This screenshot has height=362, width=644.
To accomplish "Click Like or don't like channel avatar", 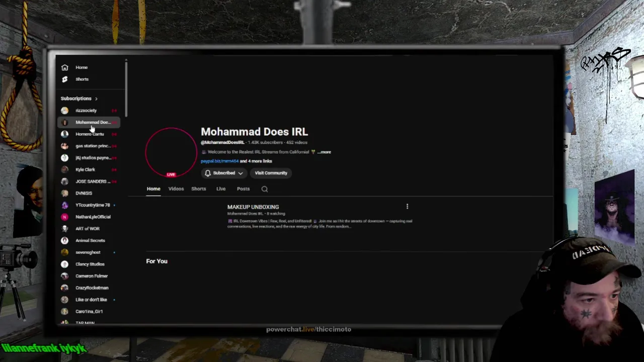I will [x=64, y=299].
